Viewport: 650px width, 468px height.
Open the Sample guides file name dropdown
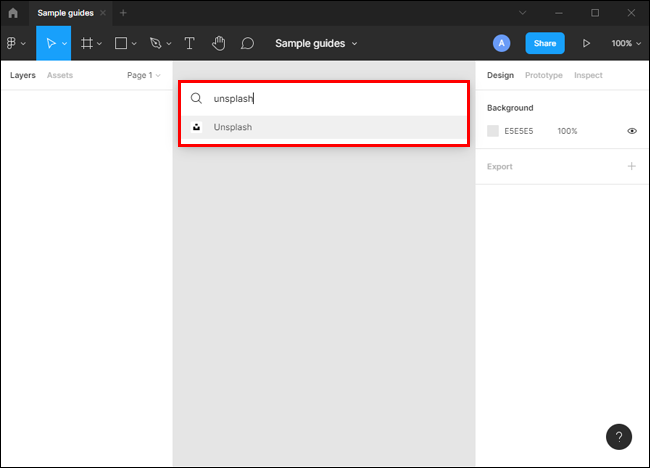point(316,44)
